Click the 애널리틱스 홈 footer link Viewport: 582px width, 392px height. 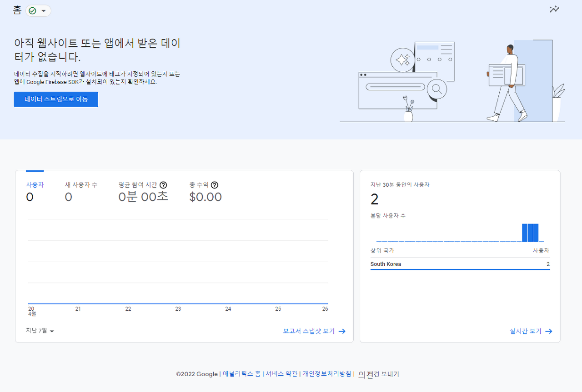pyautogui.click(x=241, y=374)
